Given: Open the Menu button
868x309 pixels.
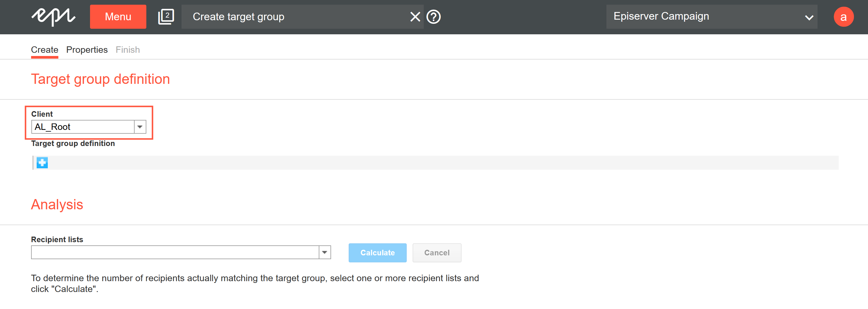Looking at the screenshot, I should (118, 16).
